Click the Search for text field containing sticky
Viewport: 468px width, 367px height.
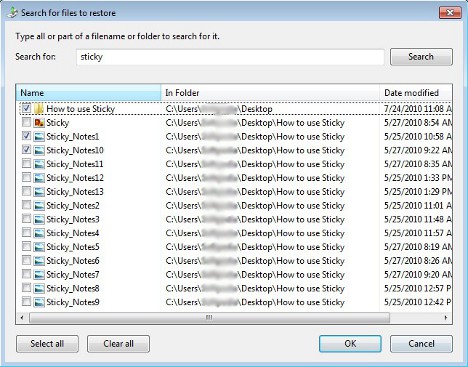click(230, 57)
